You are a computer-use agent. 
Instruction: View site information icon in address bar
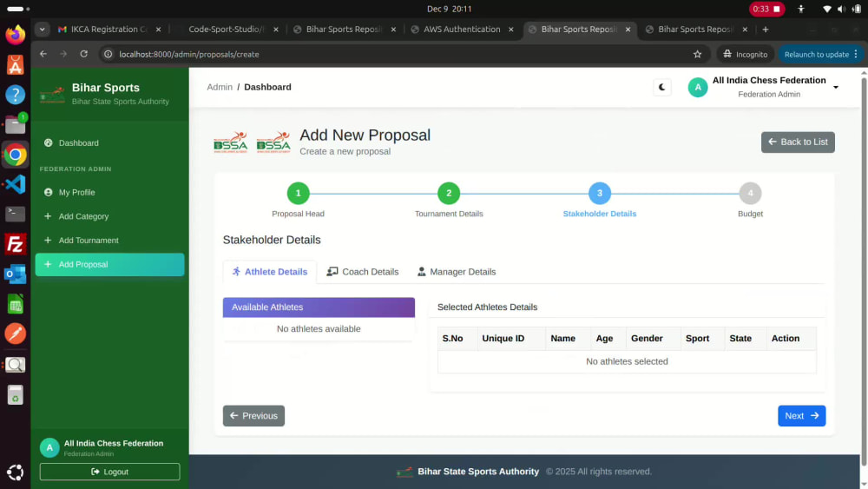coord(108,54)
